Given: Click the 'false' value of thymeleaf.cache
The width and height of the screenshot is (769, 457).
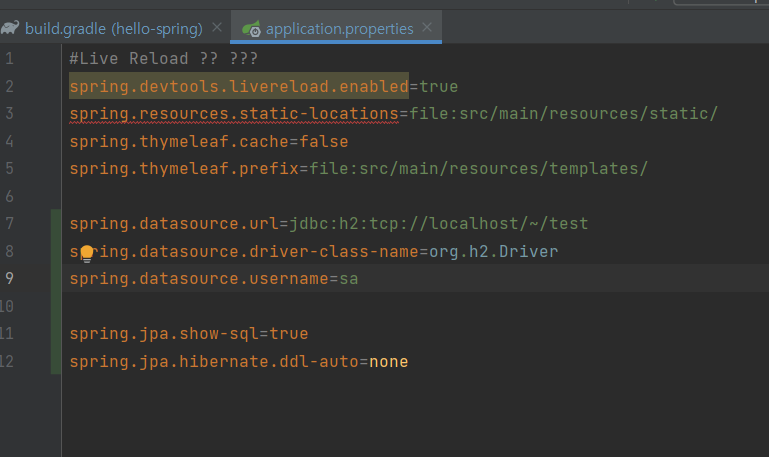Looking at the screenshot, I should click(x=324, y=142).
